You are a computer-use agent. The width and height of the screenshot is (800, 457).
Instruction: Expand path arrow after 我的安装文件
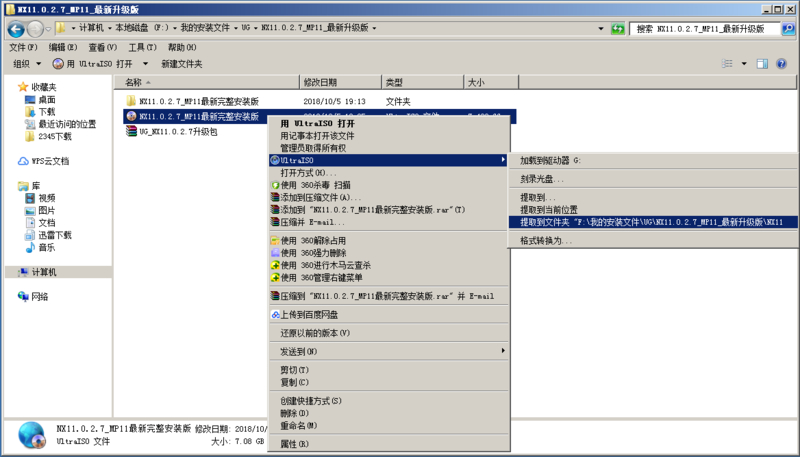pos(236,28)
